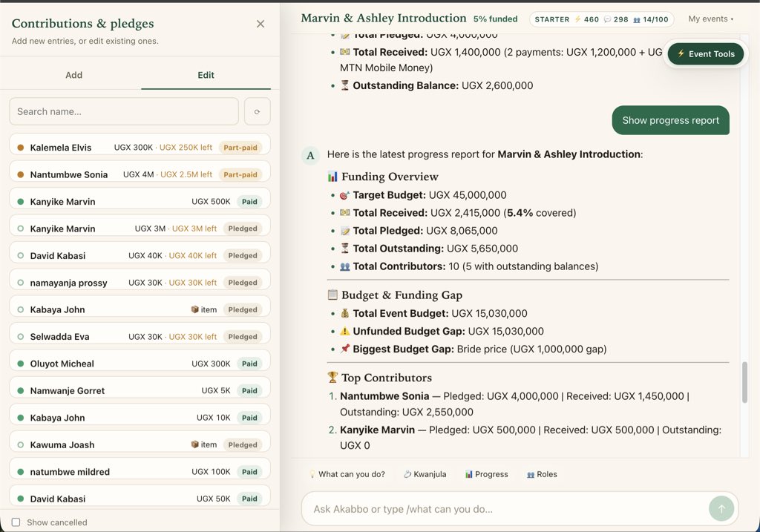
Task: Click the pin icon by Biggest Budget Gap
Action: click(344, 349)
